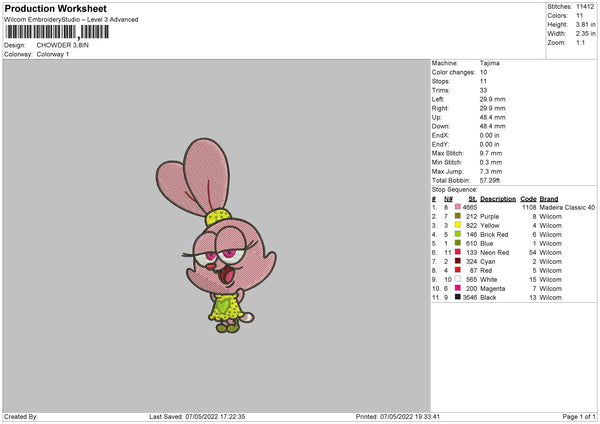This screenshot has width=600, height=424.
Task: Select the Up: extent label
Action: (x=437, y=117)
